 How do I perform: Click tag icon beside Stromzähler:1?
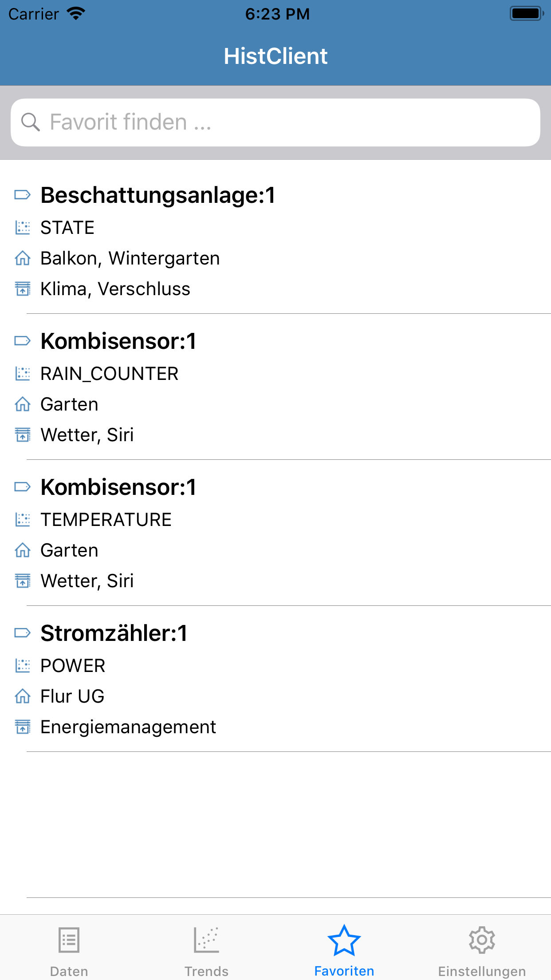tap(23, 632)
